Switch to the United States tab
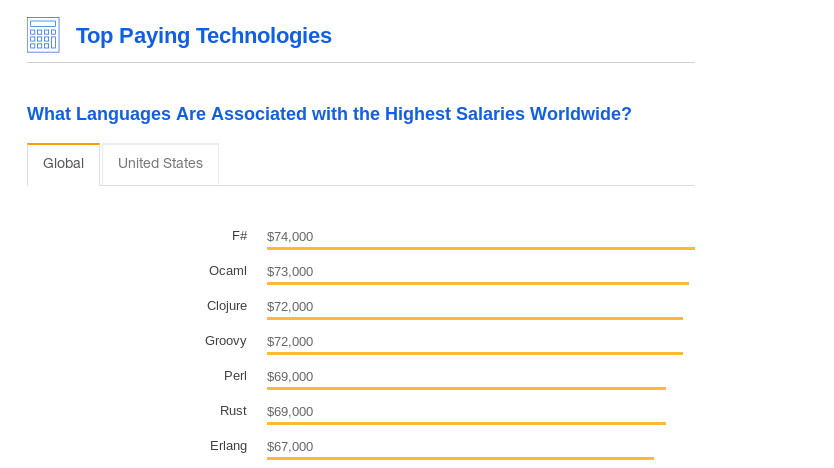Image resolution: width=834 pixels, height=468 pixels. click(x=160, y=164)
